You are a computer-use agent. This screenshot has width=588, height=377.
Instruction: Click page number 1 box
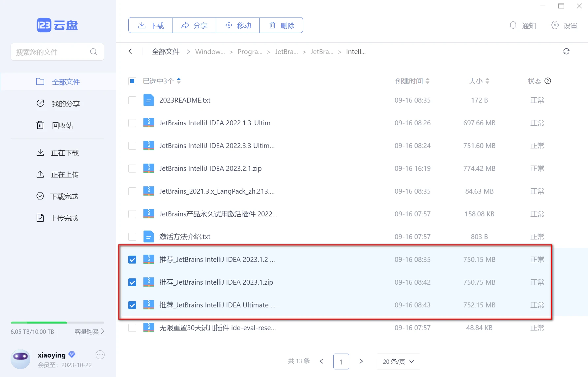pos(341,361)
